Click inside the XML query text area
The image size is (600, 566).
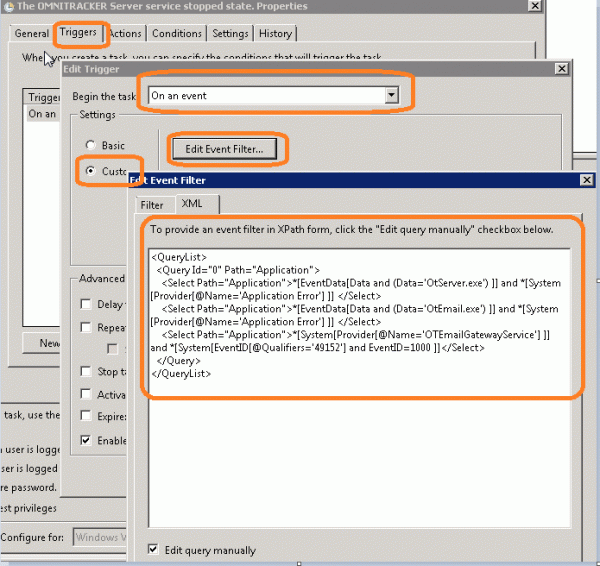359,388
